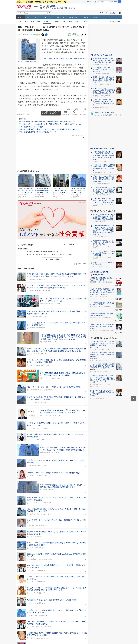The height and width of the screenshot is (644, 138).
Task: Open Keplerヨンウン 活動終了 article
Action: [x=54, y=473]
